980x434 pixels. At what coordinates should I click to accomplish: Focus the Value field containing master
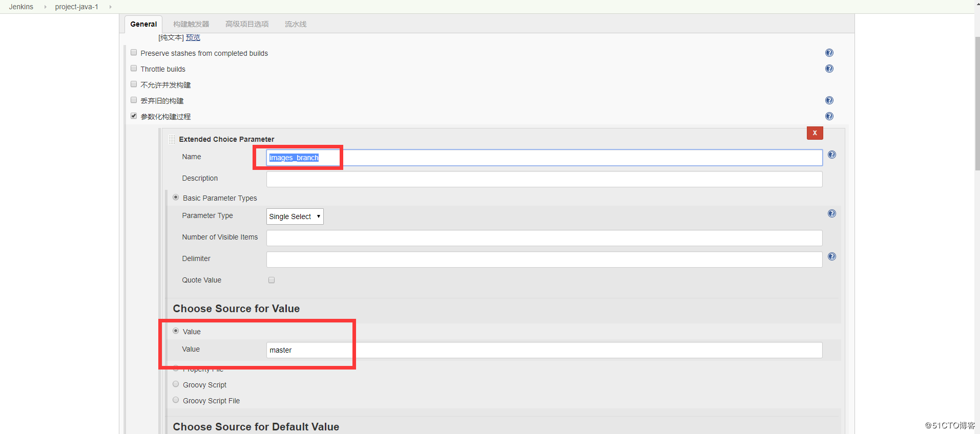pyautogui.click(x=544, y=350)
